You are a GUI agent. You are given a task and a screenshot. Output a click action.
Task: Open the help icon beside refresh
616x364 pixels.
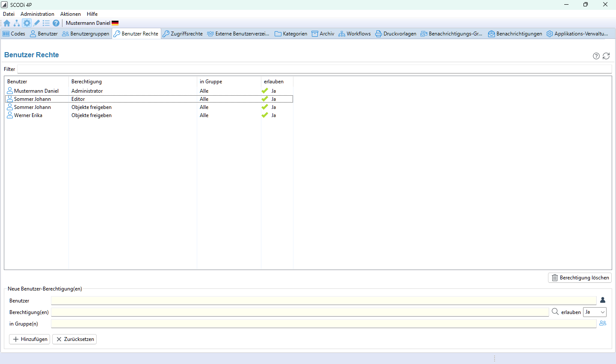(x=596, y=56)
